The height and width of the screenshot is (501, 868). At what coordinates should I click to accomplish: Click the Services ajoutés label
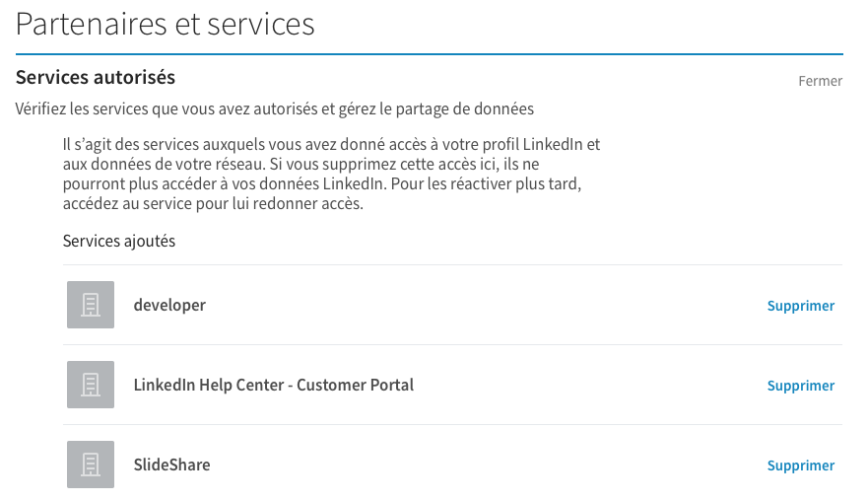point(119,241)
